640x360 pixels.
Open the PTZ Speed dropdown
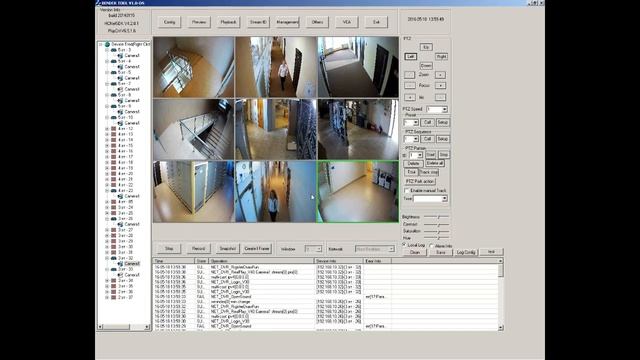444,109
